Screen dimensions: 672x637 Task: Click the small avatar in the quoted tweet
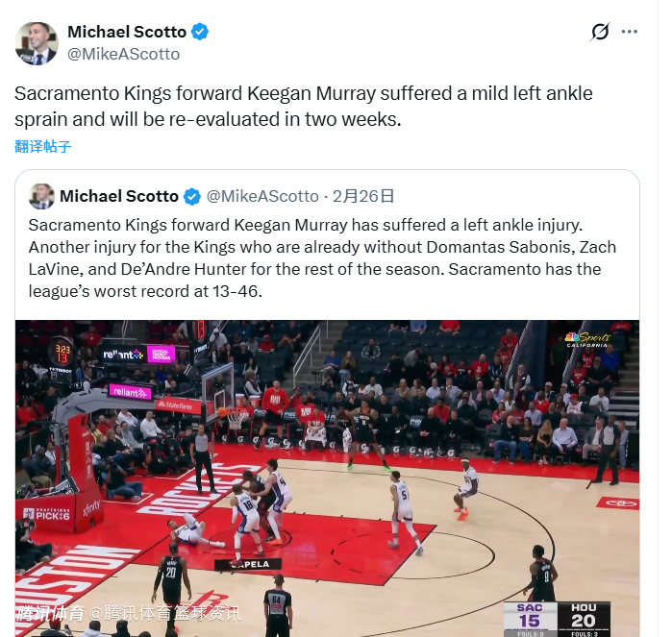[41, 196]
